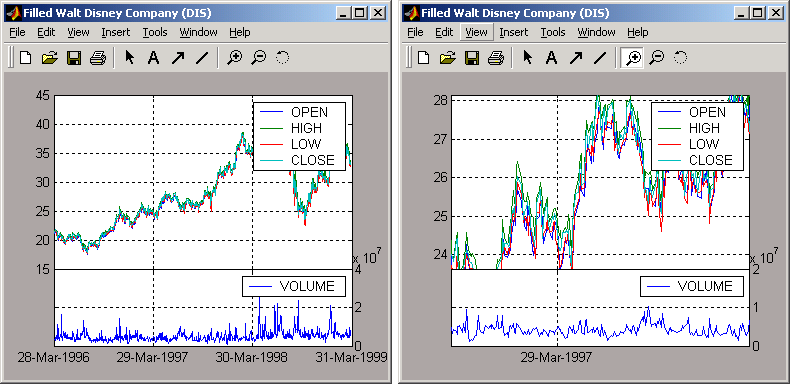Toggle active Zoom In tool in right window

point(632,58)
